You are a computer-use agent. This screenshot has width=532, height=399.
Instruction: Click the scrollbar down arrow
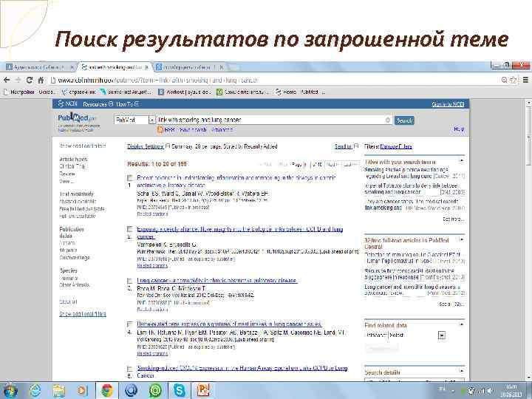(529, 378)
